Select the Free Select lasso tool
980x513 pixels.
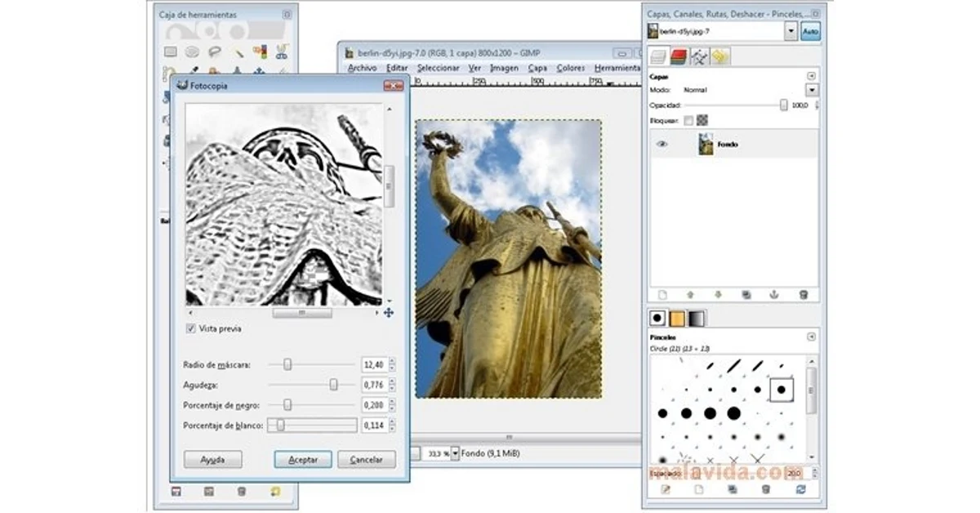[215, 52]
